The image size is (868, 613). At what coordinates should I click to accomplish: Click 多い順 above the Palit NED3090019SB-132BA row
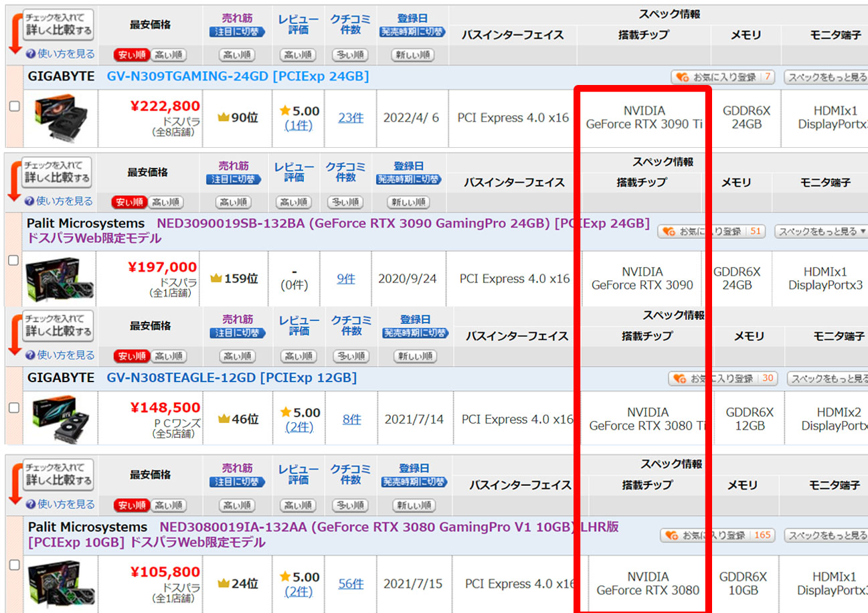click(345, 202)
